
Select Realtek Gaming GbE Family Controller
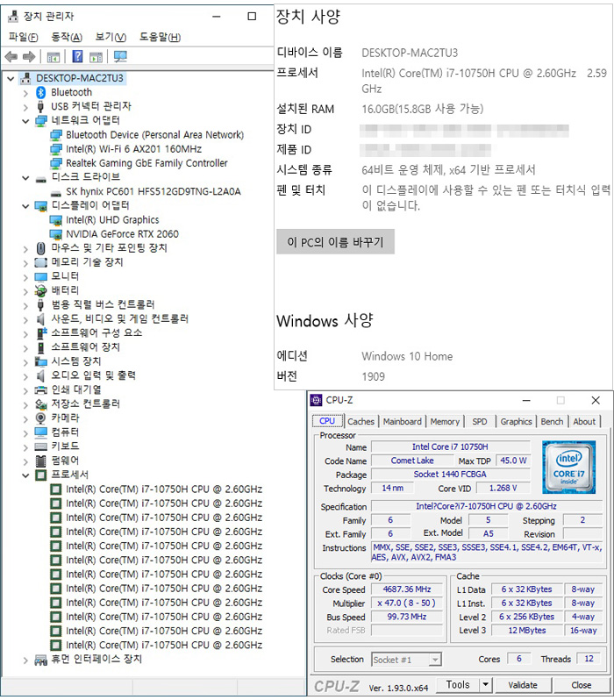pos(146,163)
